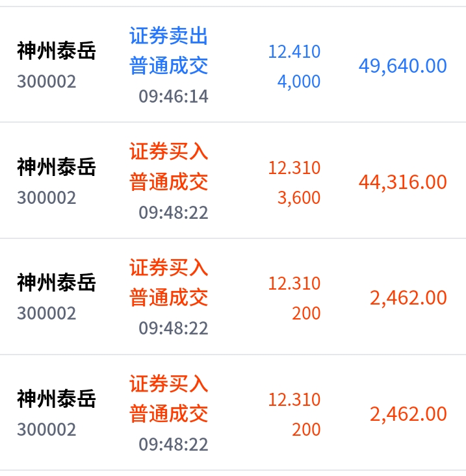The image size is (466, 476).
Task: Open 神州泰岳 name on the 44,316.00 trade
Action: coord(57,168)
